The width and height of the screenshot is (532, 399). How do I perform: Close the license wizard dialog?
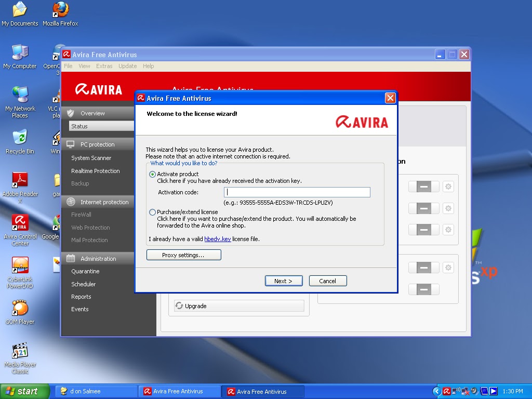pos(390,98)
